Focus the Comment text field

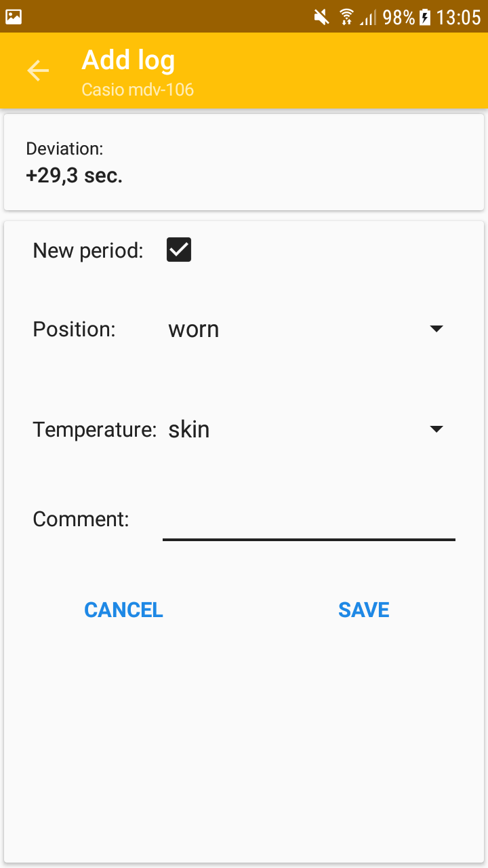309,520
